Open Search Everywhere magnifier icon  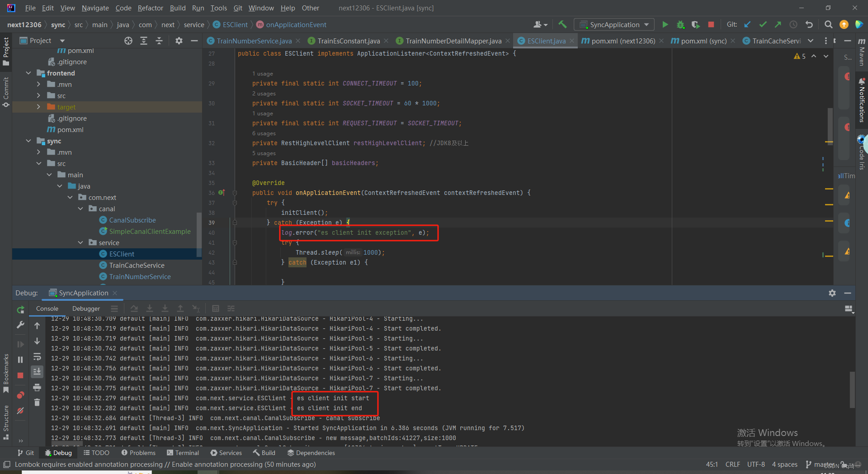[828, 24]
